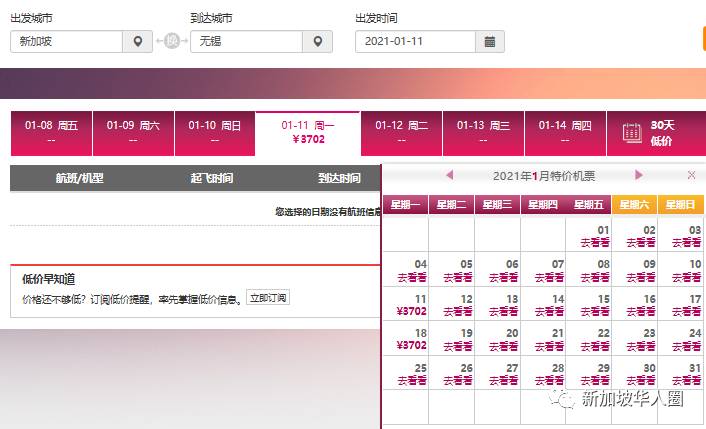706x429 pixels.
Task: Click 去看看 for January 24
Action: 687,346
